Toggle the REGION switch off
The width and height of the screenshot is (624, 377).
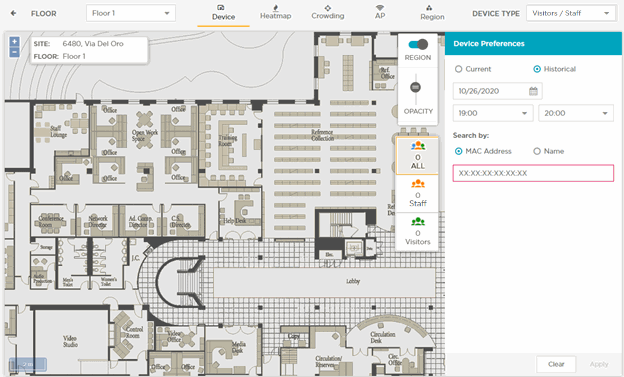(418, 44)
